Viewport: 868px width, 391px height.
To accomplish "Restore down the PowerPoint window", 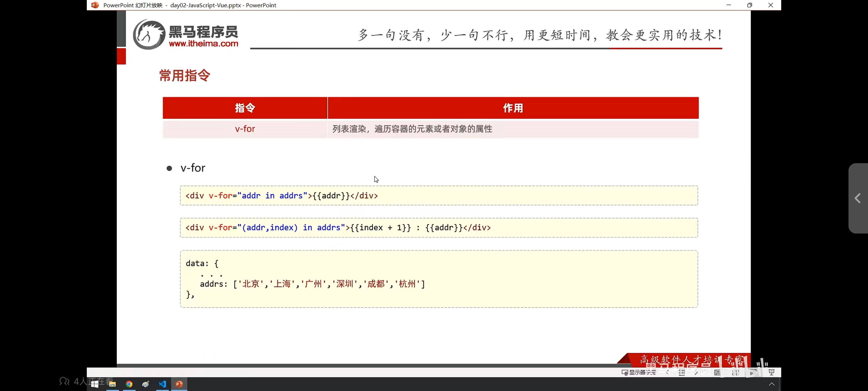I will [x=750, y=5].
